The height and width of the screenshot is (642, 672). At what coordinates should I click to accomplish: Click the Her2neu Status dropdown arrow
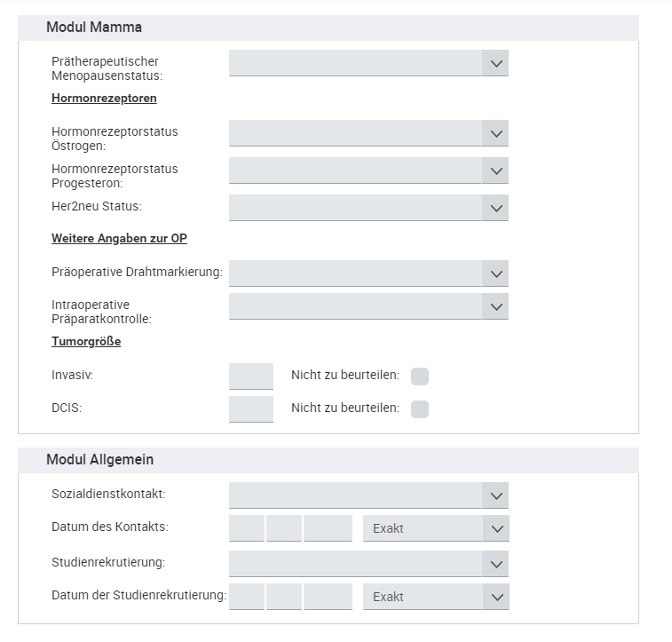495,208
